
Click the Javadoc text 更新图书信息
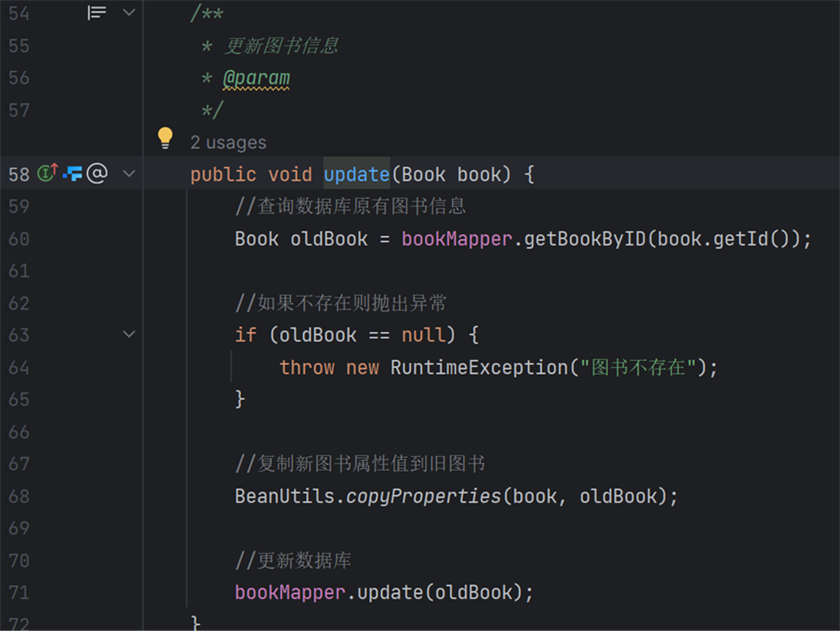[x=281, y=46]
